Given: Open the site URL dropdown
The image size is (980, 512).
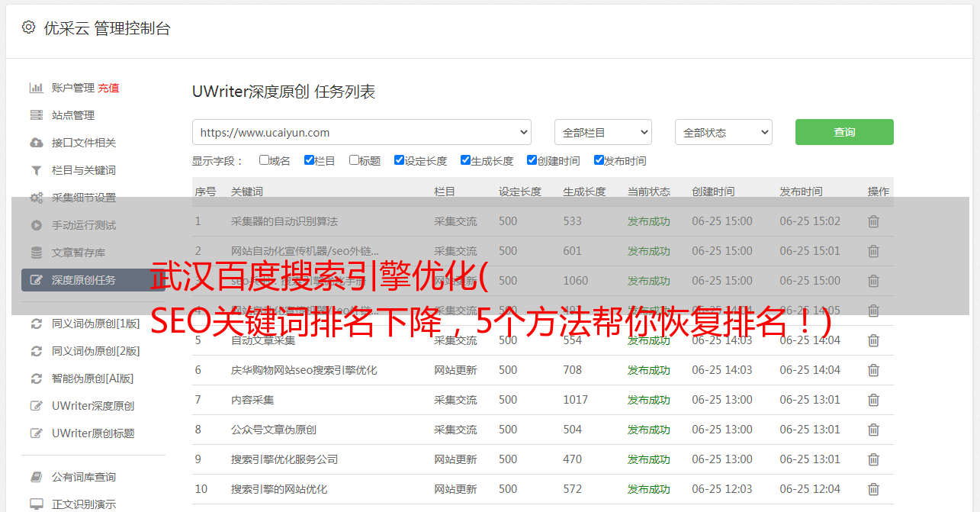Looking at the screenshot, I should 361,132.
